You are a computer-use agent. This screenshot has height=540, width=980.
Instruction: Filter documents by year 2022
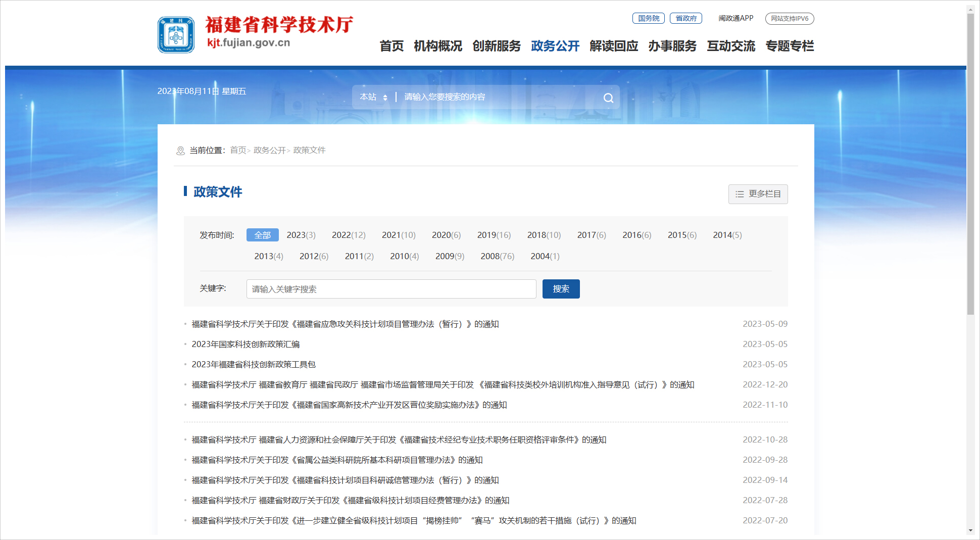tap(348, 235)
